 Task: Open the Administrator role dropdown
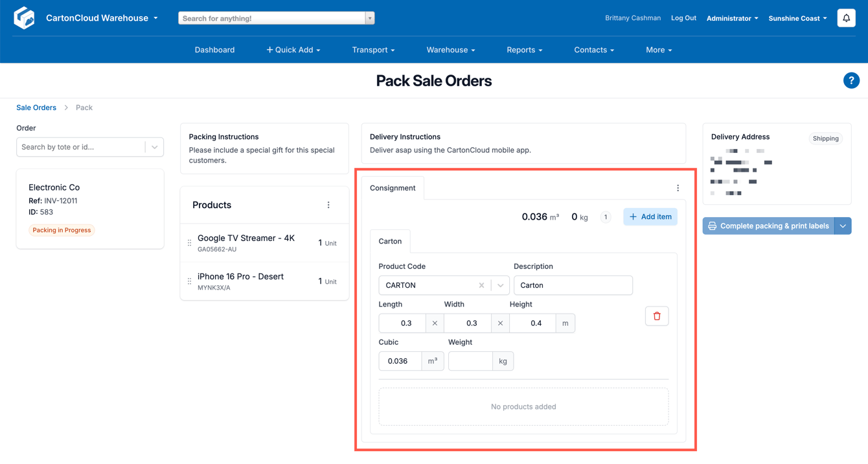pyautogui.click(x=732, y=18)
